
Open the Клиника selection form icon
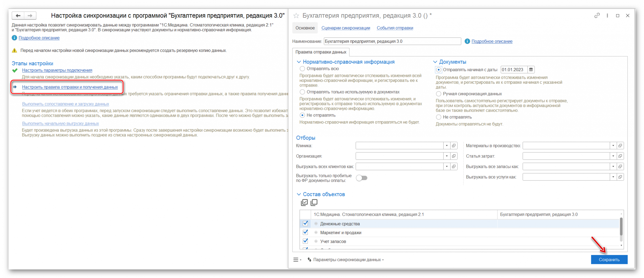tap(454, 146)
